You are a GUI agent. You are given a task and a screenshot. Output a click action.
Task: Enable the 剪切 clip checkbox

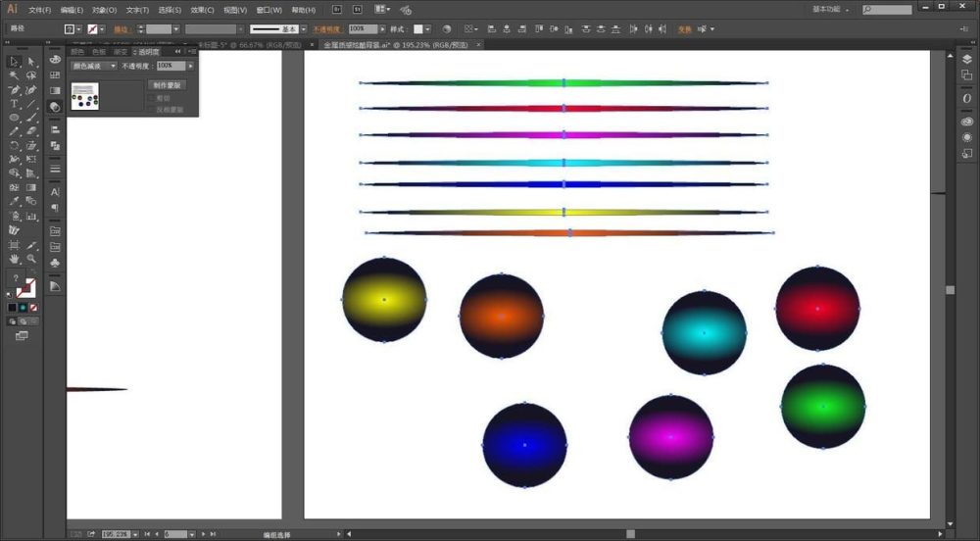coord(151,98)
